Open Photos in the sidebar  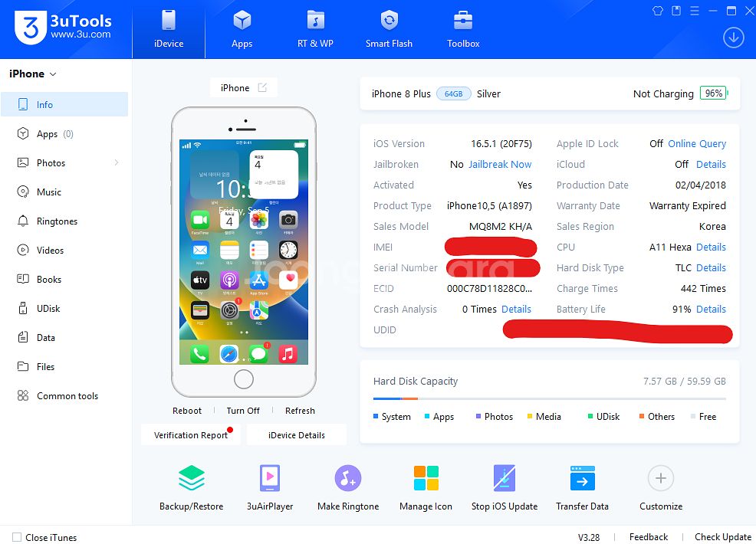64,163
